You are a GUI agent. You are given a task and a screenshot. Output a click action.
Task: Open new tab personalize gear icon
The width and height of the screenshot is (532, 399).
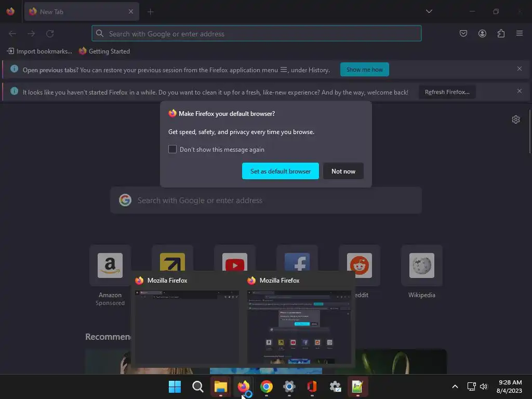tap(516, 119)
